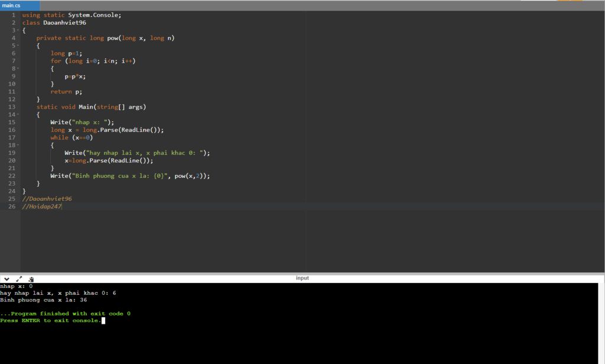This screenshot has height=364, width=605.
Task: Click the console line ending with "khac 0: 6"
Action: point(58,293)
